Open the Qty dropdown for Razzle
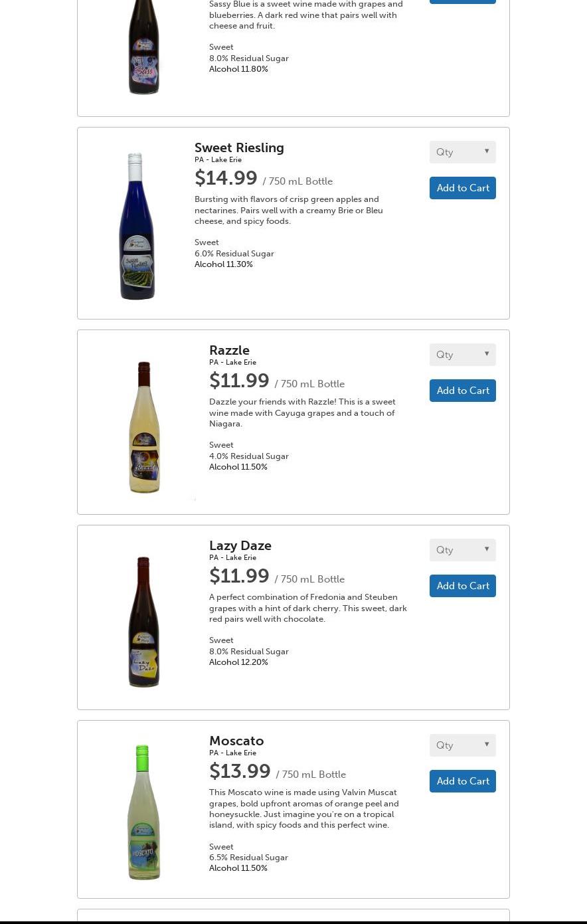This screenshot has width=587, height=924. click(x=462, y=355)
